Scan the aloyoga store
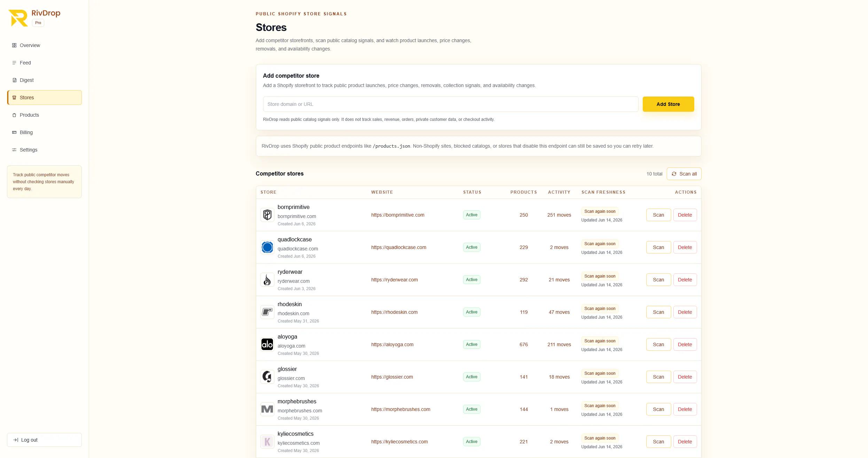868x458 pixels. point(658,344)
